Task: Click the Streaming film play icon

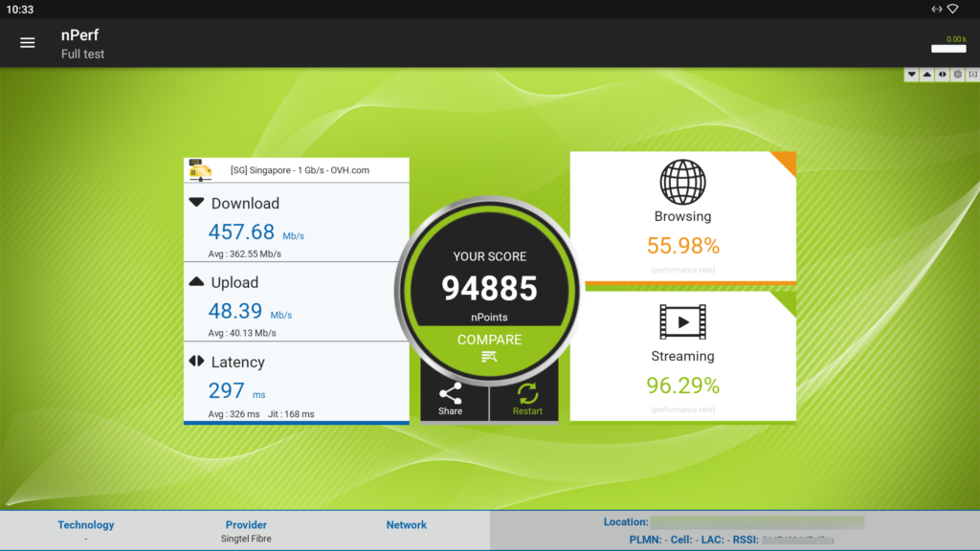Action: (x=682, y=322)
